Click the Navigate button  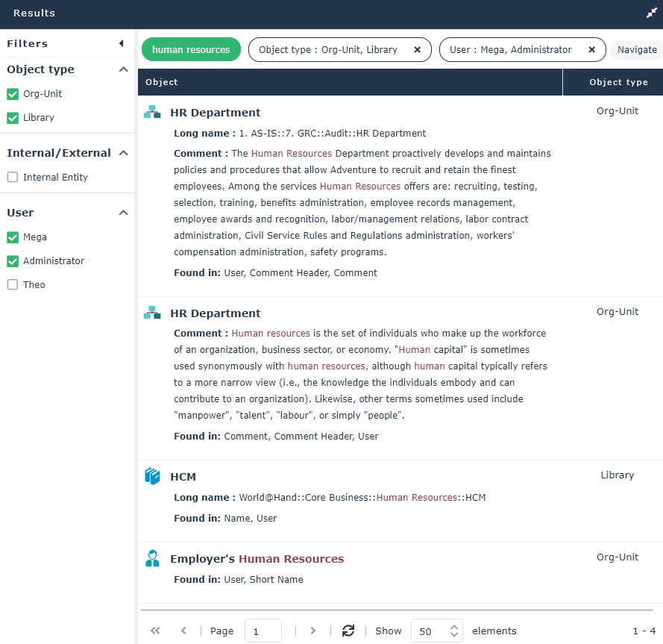tap(636, 50)
